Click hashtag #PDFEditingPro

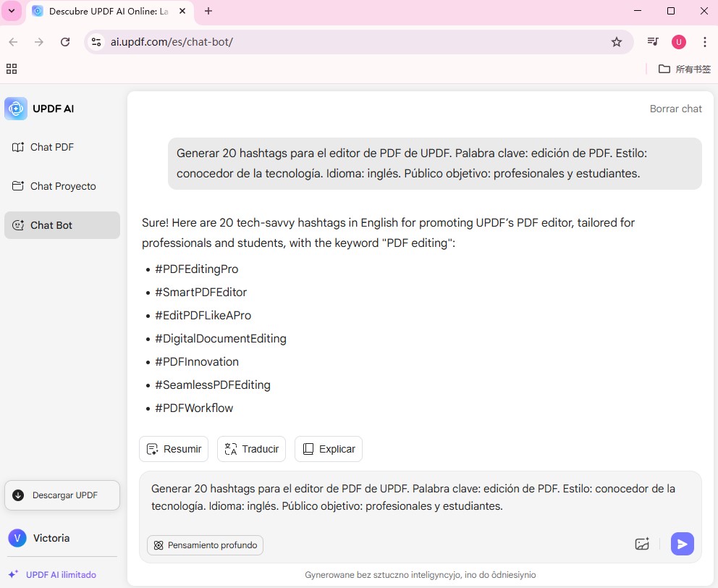(x=196, y=269)
